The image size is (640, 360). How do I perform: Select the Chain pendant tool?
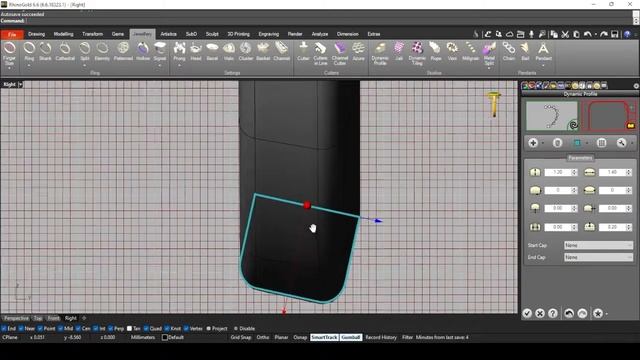tap(509, 52)
